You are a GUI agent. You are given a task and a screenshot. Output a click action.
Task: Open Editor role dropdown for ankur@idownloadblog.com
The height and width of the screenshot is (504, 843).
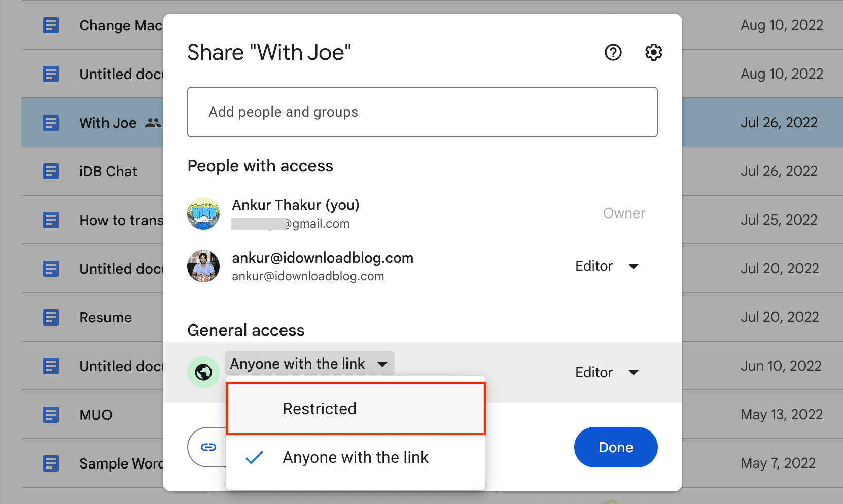[607, 266]
